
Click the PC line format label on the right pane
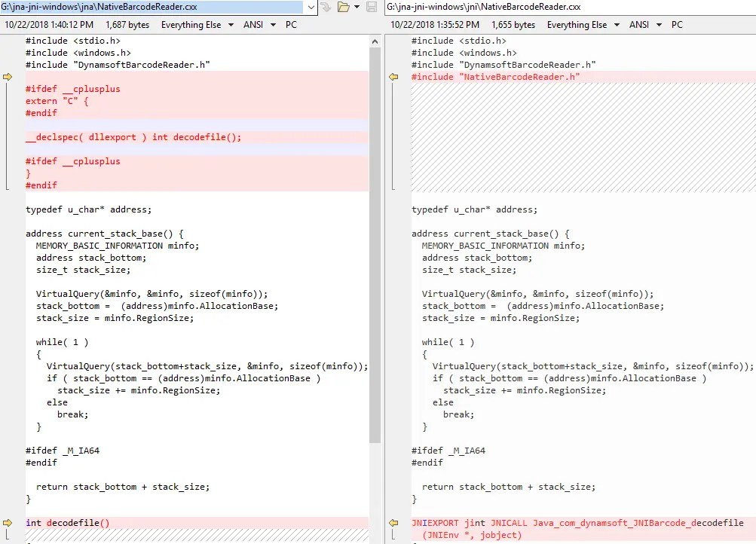[x=676, y=24]
